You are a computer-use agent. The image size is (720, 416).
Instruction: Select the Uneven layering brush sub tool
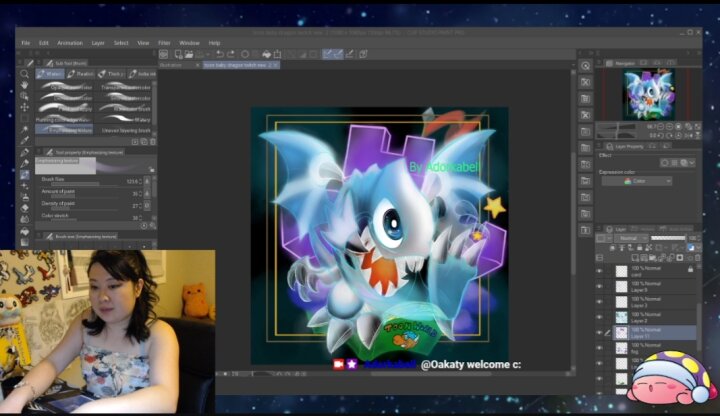click(125, 130)
